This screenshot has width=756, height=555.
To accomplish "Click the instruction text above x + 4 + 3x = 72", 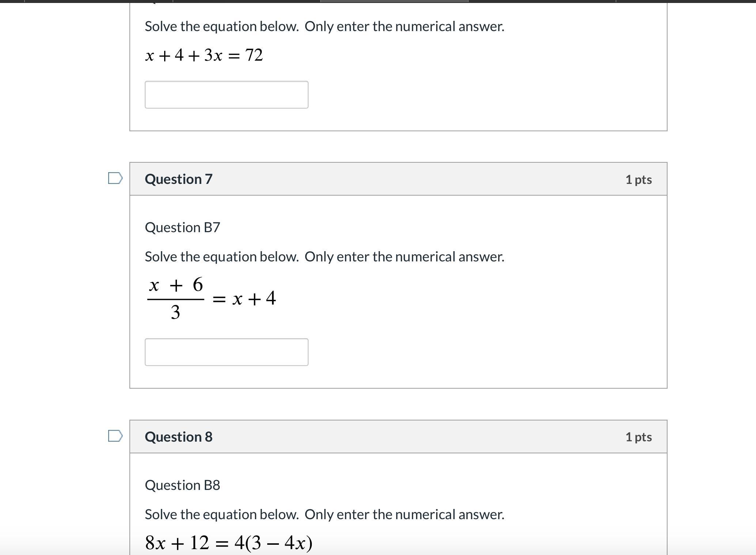I will (x=324, y=26).
